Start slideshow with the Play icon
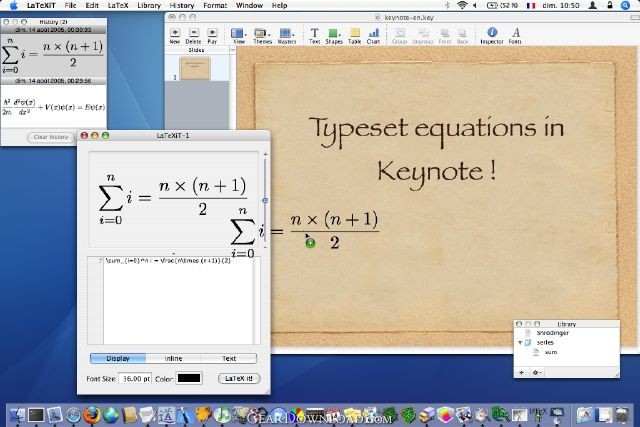 (212, 33)
